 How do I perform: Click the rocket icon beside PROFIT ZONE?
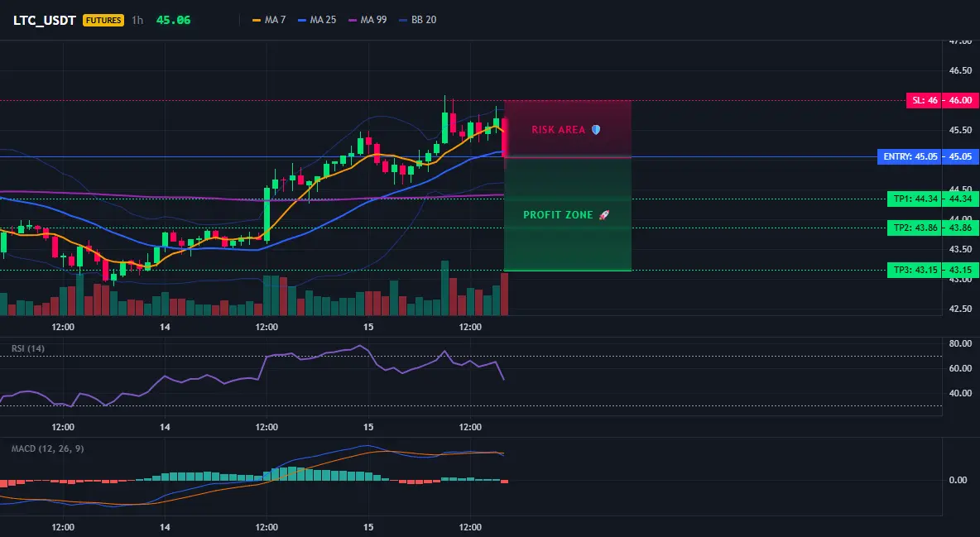point(603,215)
